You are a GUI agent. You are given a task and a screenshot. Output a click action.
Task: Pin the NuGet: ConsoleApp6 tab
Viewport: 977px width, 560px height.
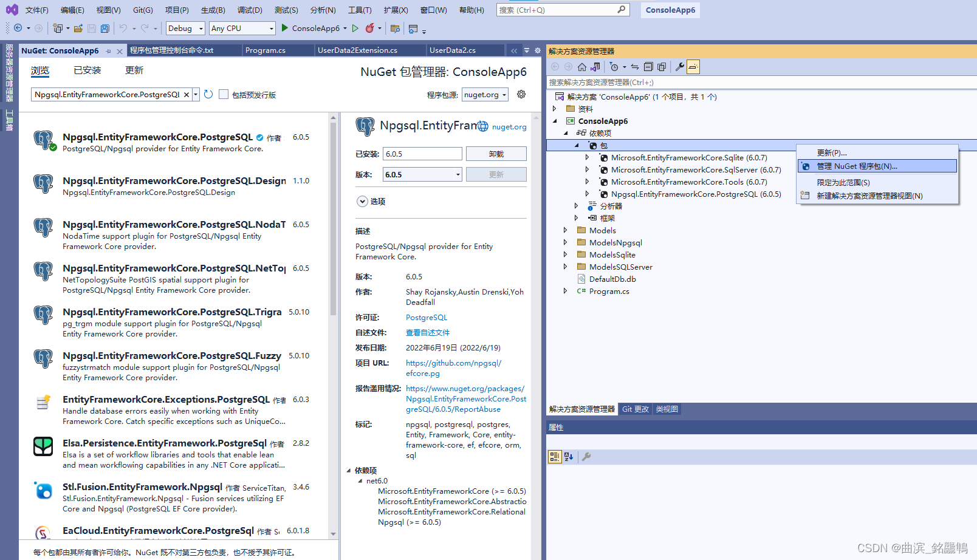108,51
